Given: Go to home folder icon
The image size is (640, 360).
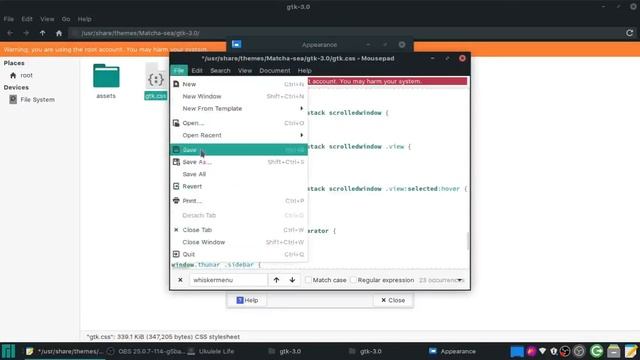Looking at the screenshot, I should coord(59,33).
